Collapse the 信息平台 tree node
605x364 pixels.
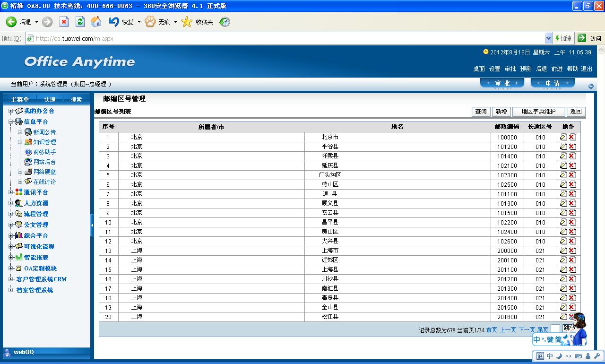coord(11,122)
